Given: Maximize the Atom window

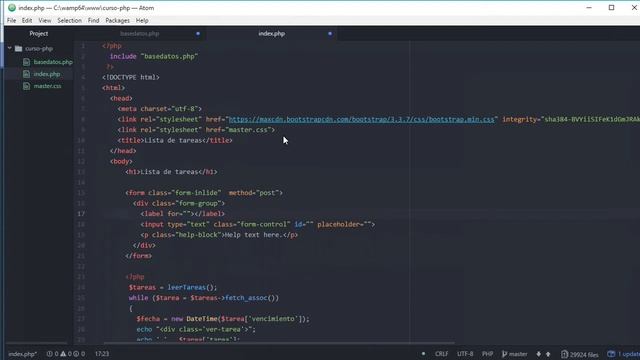Looking at the screenshot, I should [x=611, y=8].
